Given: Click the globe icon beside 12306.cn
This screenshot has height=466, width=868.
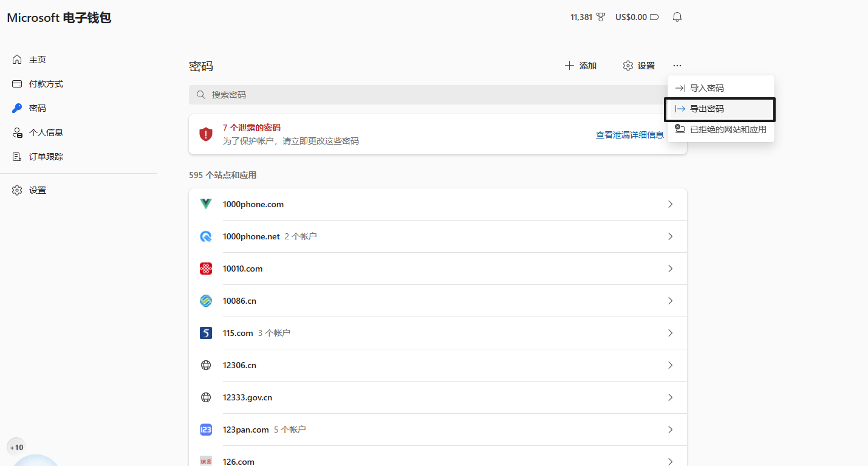Looking at the screenshot, I should click(x=206, y=365).
